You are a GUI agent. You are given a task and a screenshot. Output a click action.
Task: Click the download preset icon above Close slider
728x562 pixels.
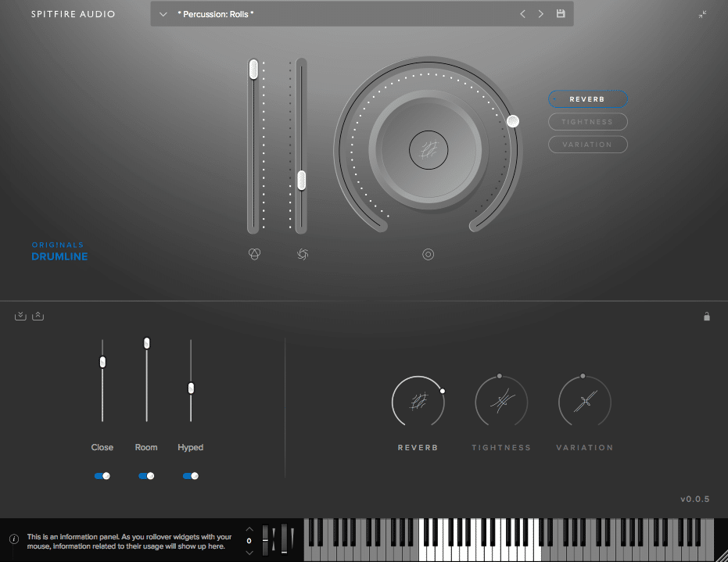tap(20, 315)
